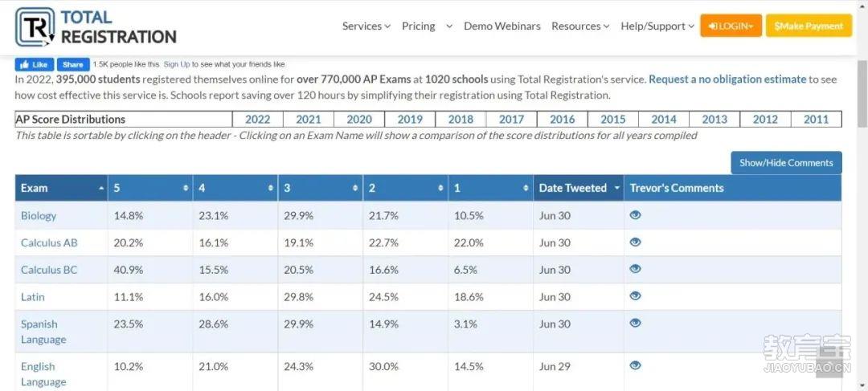The height and width of the screenshot is (391, 868).
Task: Select the 2016 score distributions tab
Action: (563, 120)
